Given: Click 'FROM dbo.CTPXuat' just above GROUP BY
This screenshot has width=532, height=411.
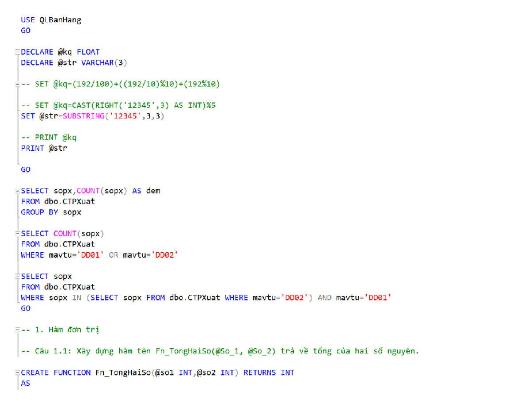Looking at the screenshot, I should point(58,201).
